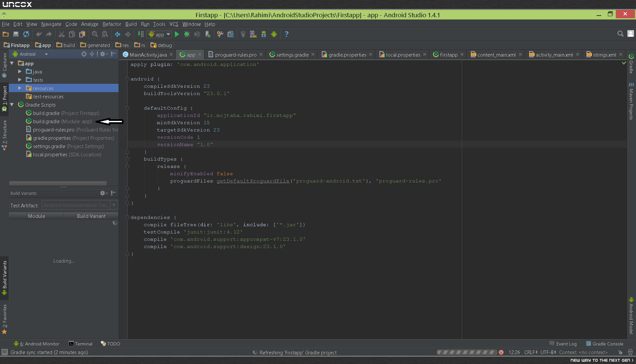636x364 pixels.
Task: Open the Refactor menu
Action: (x=112, y=24)
